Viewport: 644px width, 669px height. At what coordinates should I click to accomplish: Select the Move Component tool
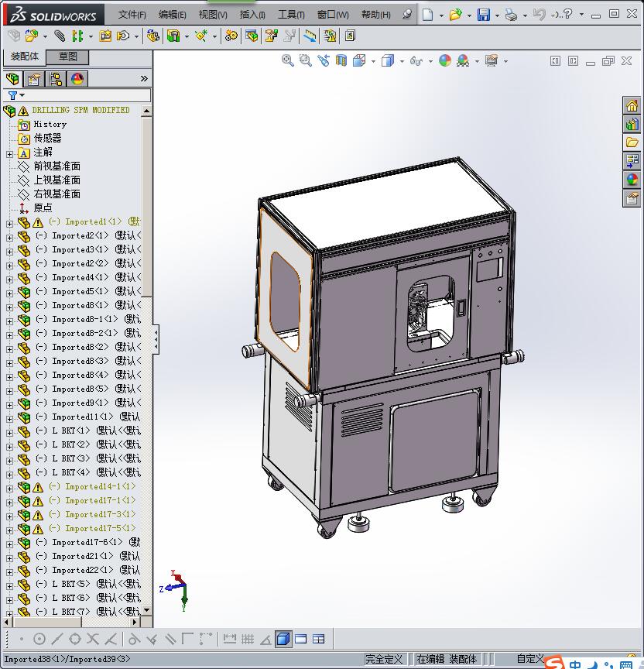[x=123, y=36]
